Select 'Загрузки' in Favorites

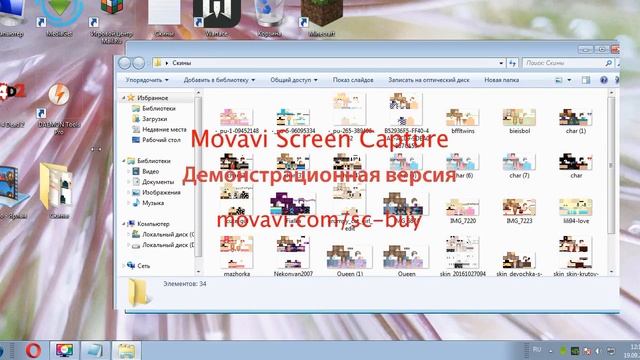pos(154,119)
